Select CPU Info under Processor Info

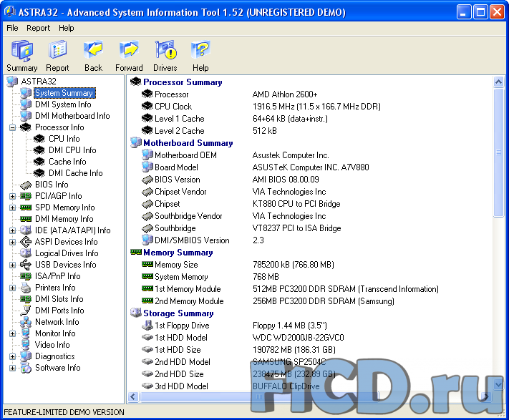coord(64,139)
